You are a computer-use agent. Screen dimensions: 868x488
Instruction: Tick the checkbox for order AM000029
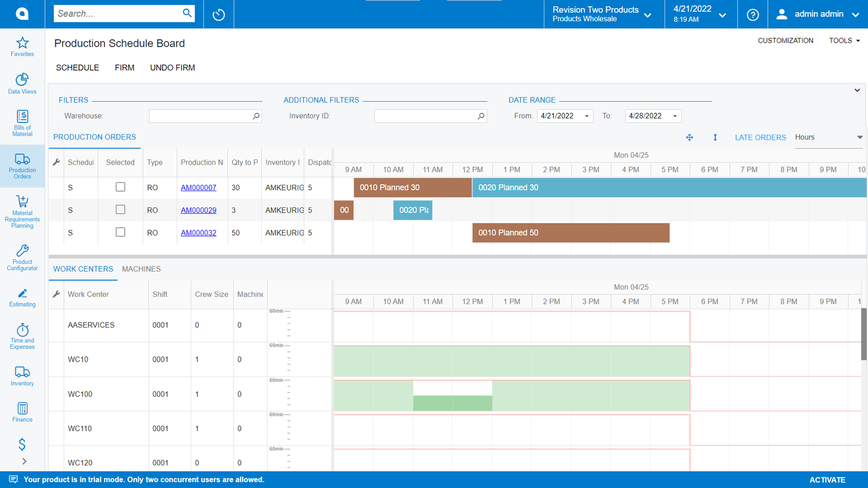pos(120,210)
